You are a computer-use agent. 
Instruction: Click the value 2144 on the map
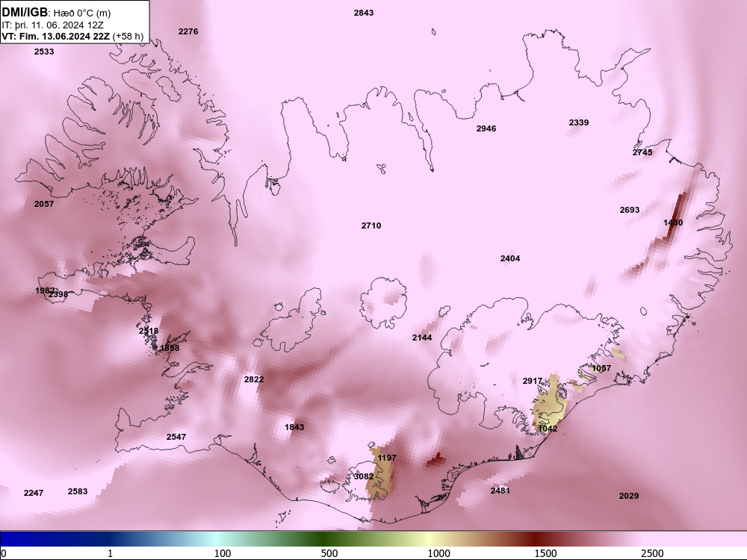tap(421, 337)
